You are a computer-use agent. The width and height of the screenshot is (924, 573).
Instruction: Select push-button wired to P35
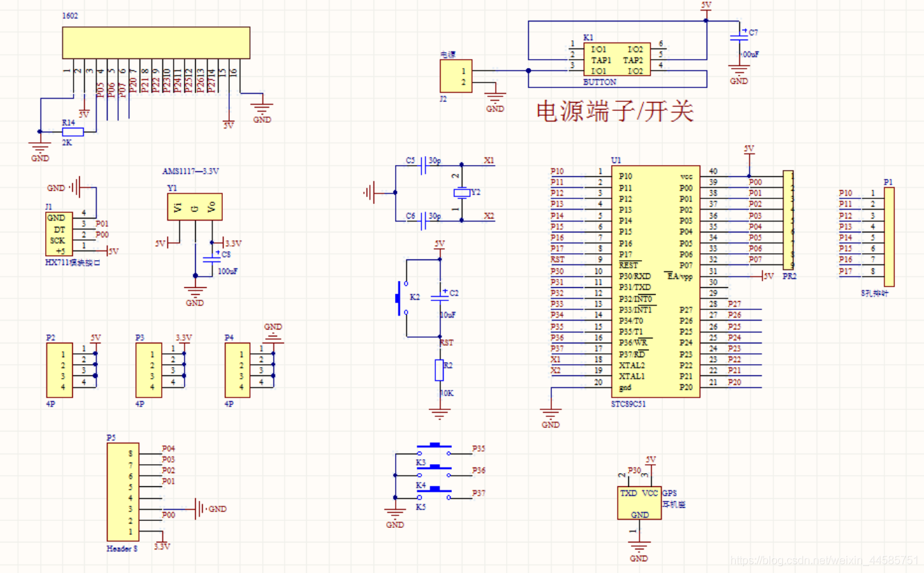tap(434, 448)
